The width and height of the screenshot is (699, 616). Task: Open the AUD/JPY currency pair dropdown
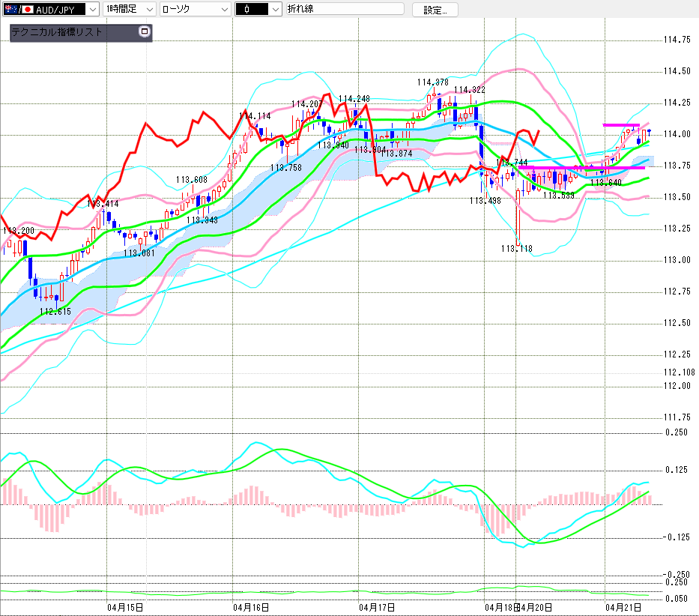tap(91, 10)
